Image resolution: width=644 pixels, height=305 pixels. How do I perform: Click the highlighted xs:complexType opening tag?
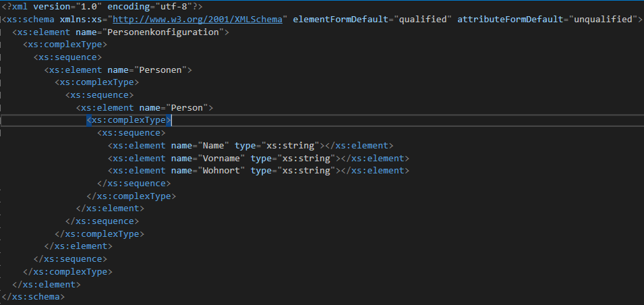pyautogui.click(x=129, y=120)
